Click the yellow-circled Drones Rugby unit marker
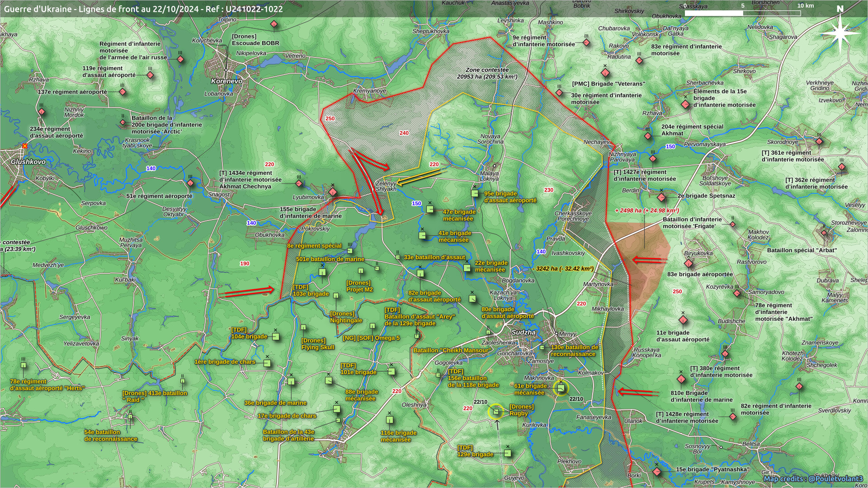Image resolution: width=868 pixels, height=488 pixels. 496,411
